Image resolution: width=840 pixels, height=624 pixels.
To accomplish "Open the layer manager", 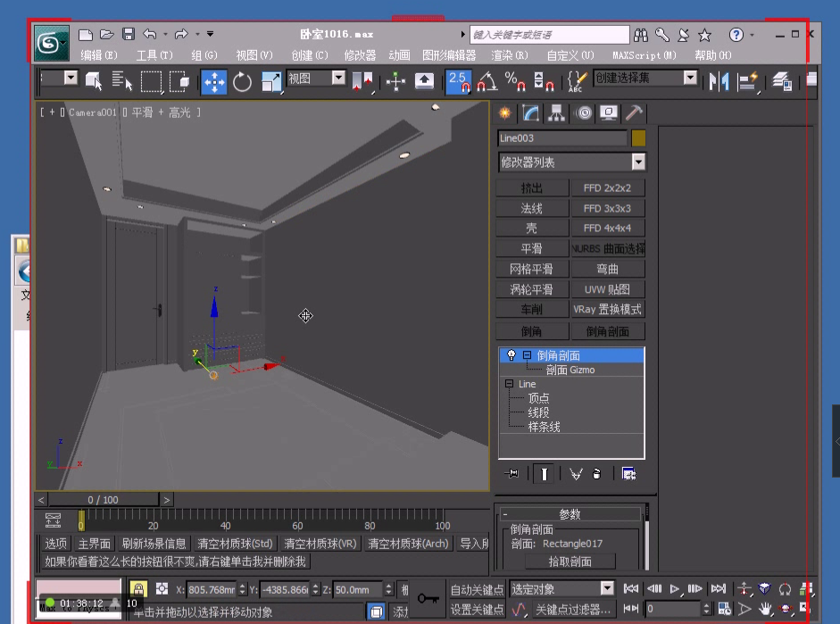I will [x=782, y=81].
